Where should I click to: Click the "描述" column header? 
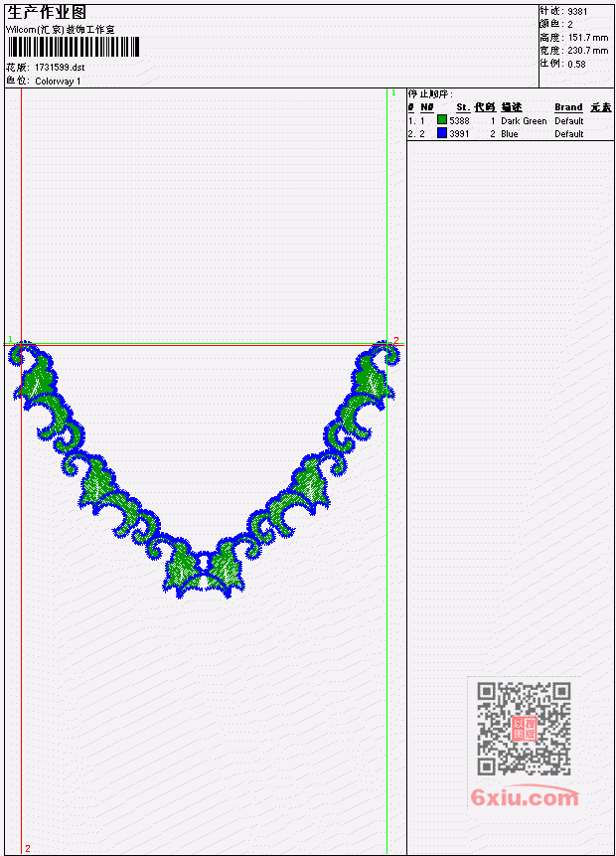click(512, 107)
